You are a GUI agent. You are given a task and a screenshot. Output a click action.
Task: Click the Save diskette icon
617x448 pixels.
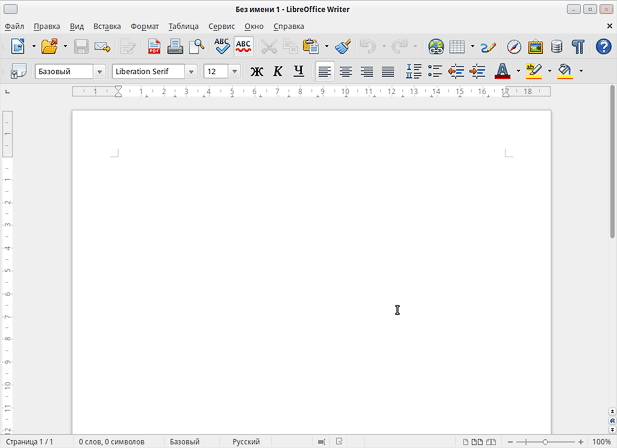click(x=81, y=46)
